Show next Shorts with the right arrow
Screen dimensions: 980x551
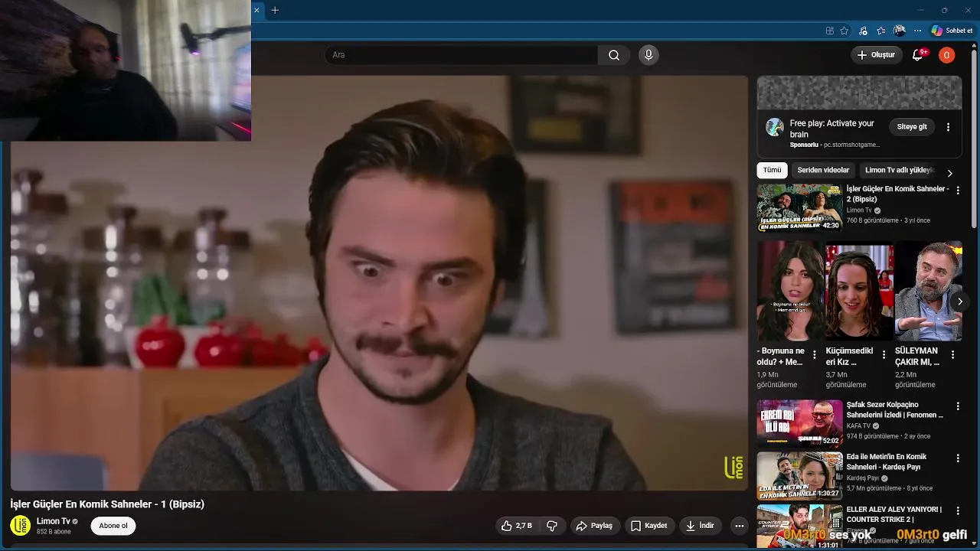point(959,302)
